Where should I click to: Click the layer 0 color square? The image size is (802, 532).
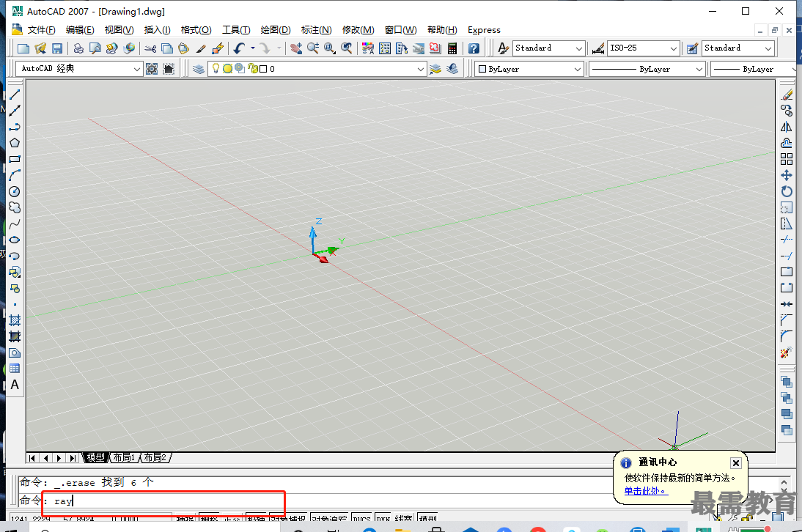click(263, 69)
